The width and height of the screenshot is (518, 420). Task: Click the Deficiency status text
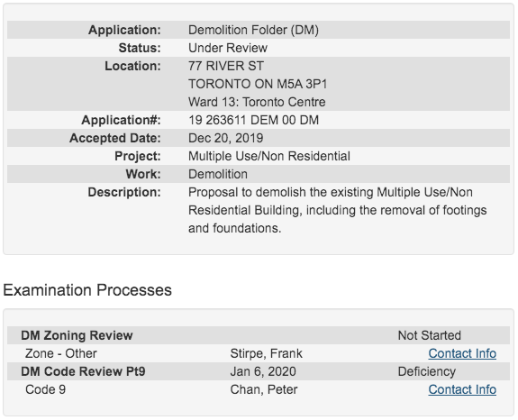pyautogui.click(x=426, y=371)
